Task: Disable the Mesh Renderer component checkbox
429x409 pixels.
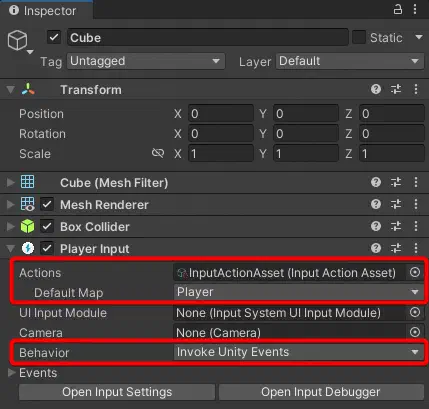Action: [x=47, y=204]
